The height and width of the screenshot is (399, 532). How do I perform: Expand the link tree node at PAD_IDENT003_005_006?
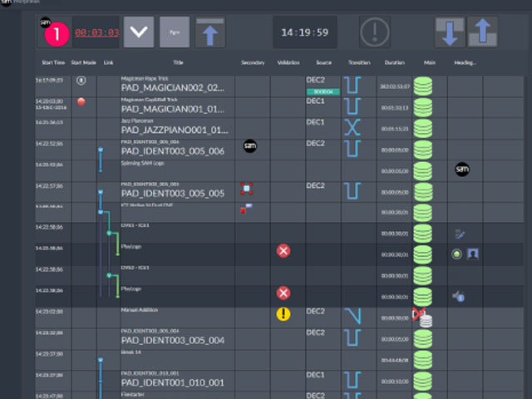coord(100,150)
